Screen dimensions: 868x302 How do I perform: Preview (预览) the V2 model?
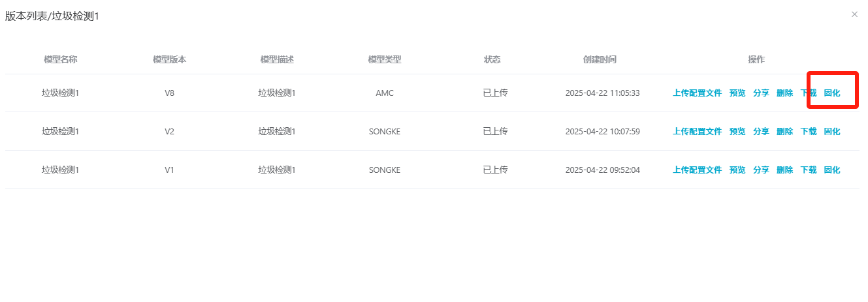click(x=737, y=132)
